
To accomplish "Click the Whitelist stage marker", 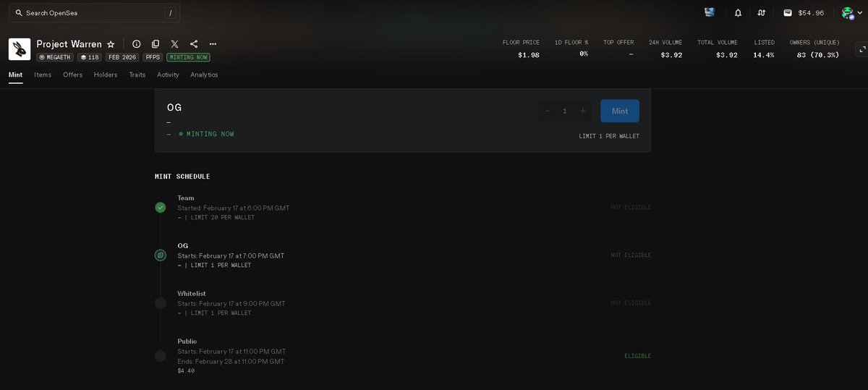I will coord(161,303).
